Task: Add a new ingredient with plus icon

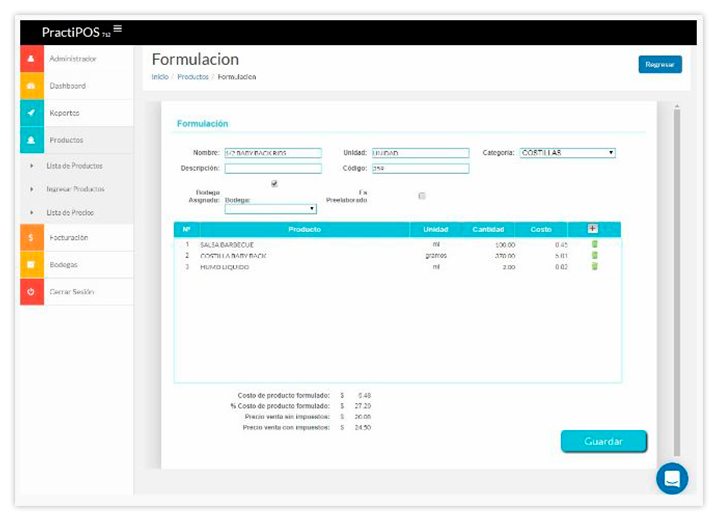Action: [592, 229]
